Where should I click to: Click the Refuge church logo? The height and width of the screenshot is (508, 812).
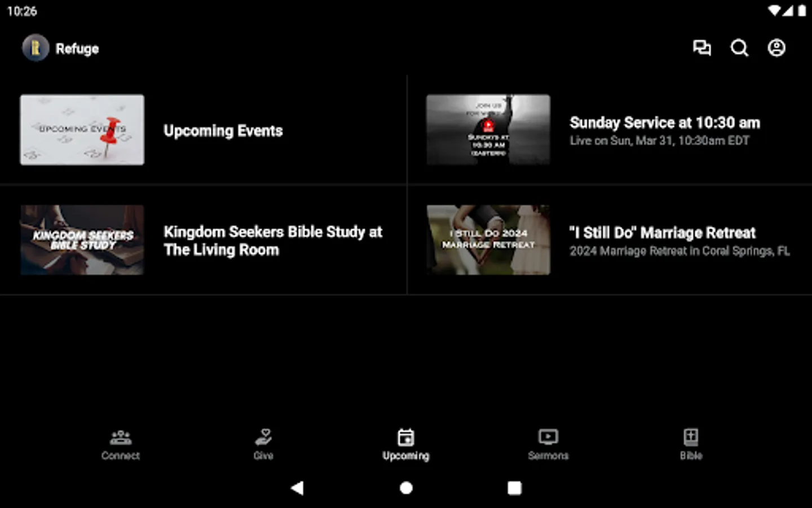pyautogui.click(x=35, y=48)
